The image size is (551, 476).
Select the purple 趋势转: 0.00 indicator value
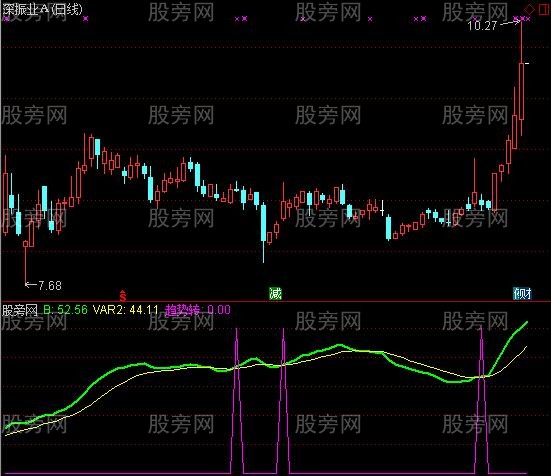click(x=198, y=309)
